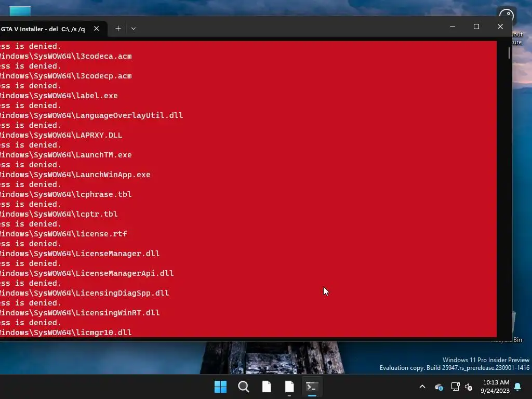Open notifications bell icon

(x=518, y=387)
